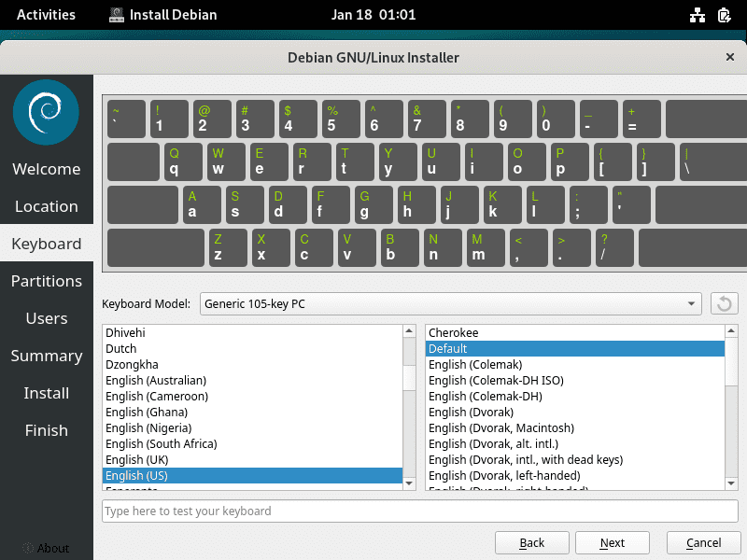The image size is (747, 560).
Task: Select English (Colemak-DH ISO) variant
Action: click(575, 380)
